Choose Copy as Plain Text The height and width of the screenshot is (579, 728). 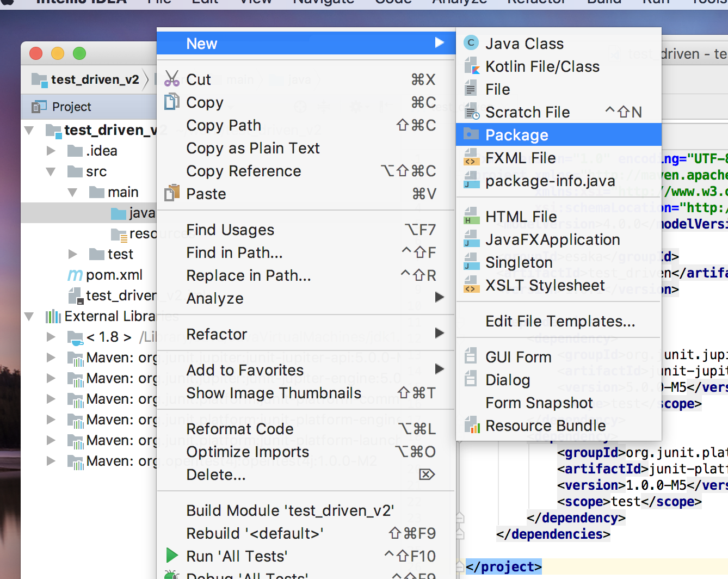click(306, 148)
